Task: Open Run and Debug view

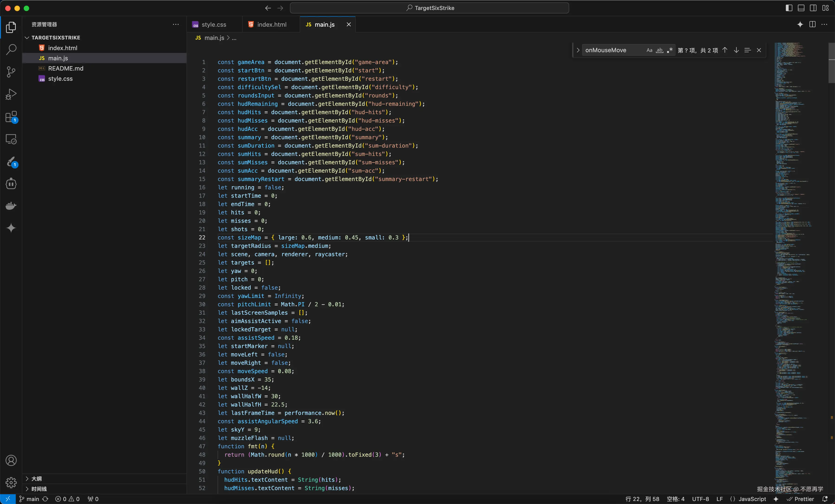Action: point(11,94)
